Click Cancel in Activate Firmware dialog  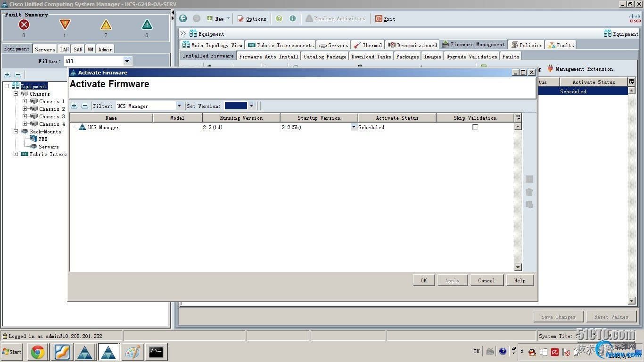[487, 280]
